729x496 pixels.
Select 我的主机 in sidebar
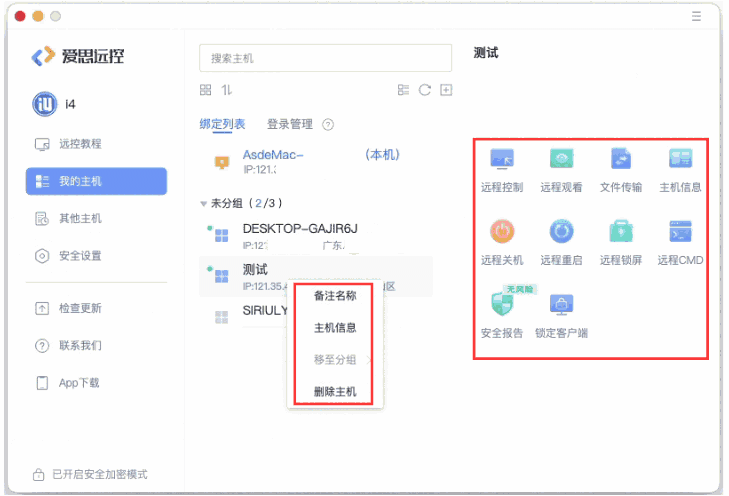tap(96, 181)
